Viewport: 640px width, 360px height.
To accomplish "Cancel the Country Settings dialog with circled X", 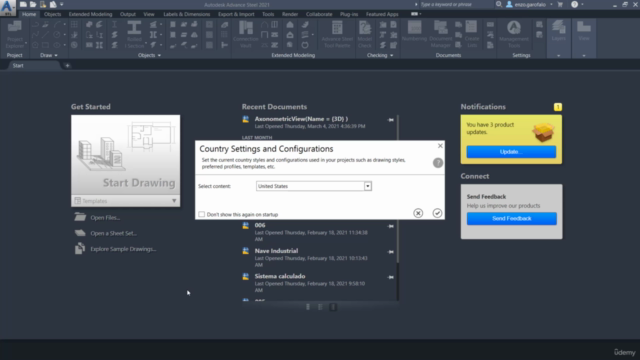I will pos(418,213).
